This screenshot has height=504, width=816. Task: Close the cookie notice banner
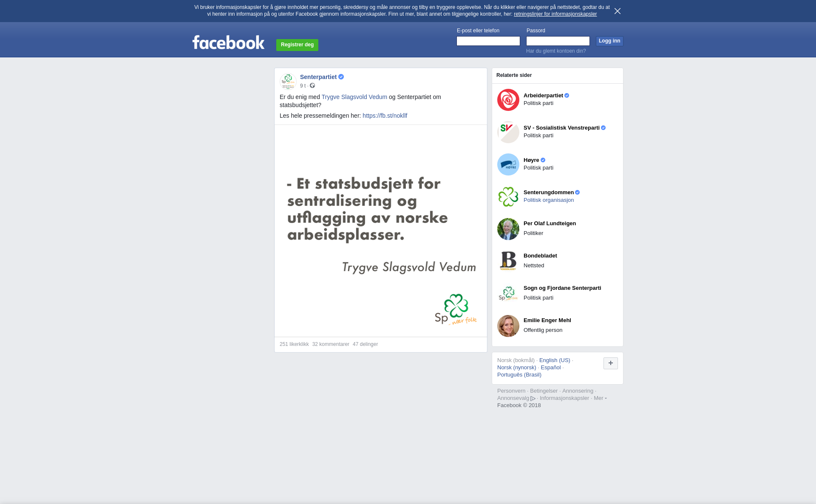tap(618, 11)
